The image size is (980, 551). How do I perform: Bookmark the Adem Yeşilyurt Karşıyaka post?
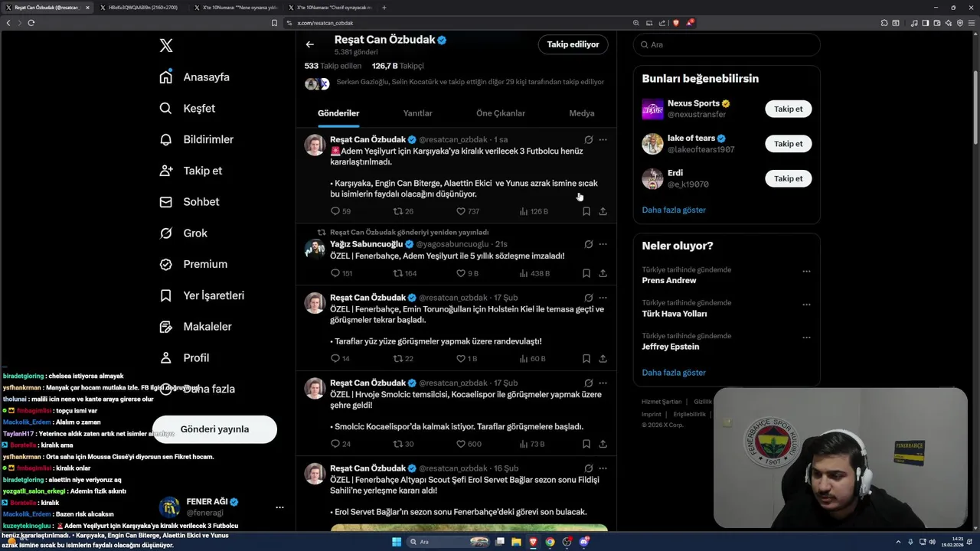pyautogui.click(x=586, y=211)
